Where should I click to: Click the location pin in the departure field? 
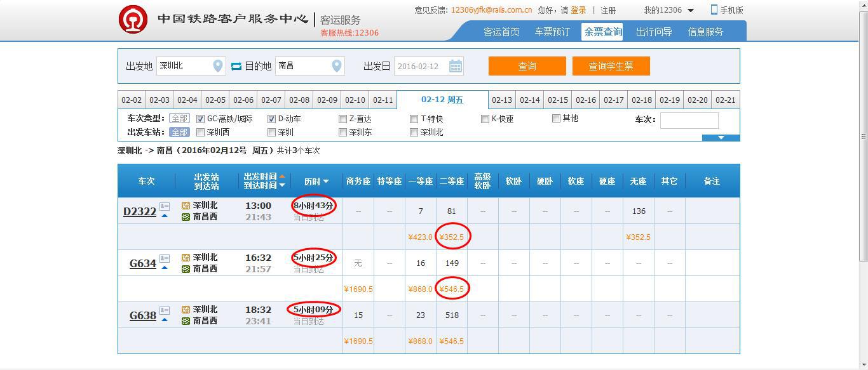coord(217,66)
